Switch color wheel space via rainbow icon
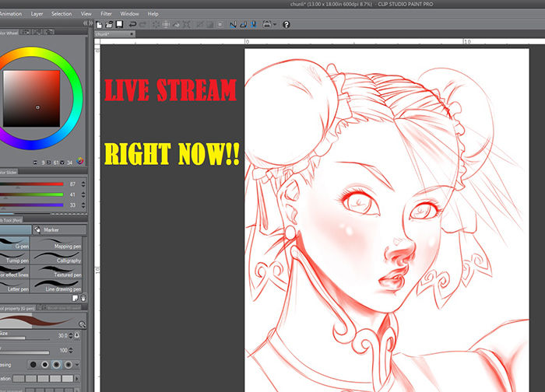545x392 pixels. [x=80, y=161]
